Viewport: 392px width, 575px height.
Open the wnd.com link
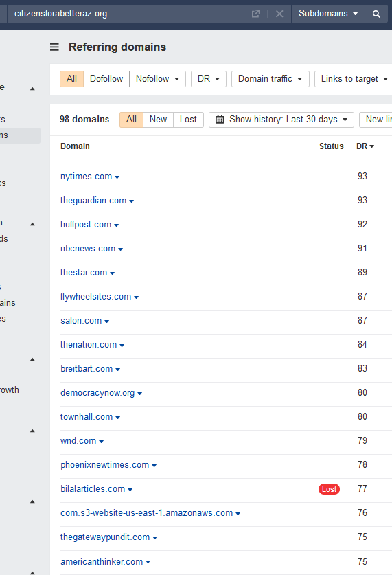click(x=78, y=441)
